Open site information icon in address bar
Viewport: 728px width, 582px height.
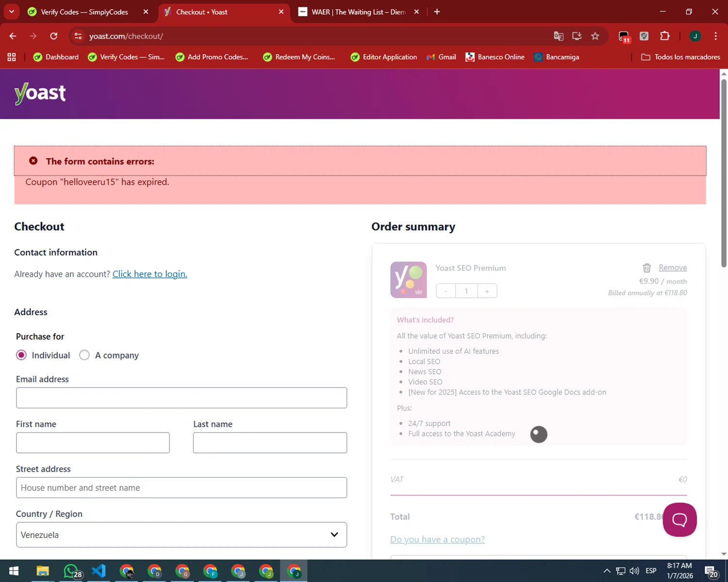pos(78,36)
